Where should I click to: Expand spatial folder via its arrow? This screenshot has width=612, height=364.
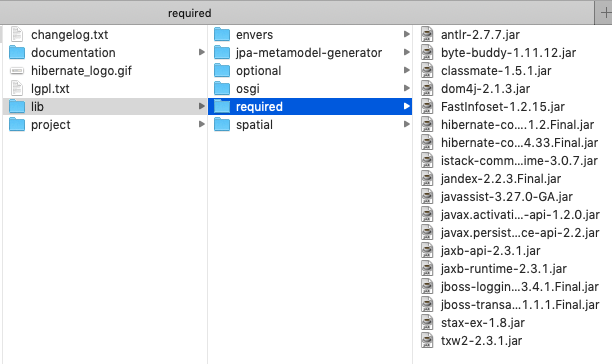point(406,124)
